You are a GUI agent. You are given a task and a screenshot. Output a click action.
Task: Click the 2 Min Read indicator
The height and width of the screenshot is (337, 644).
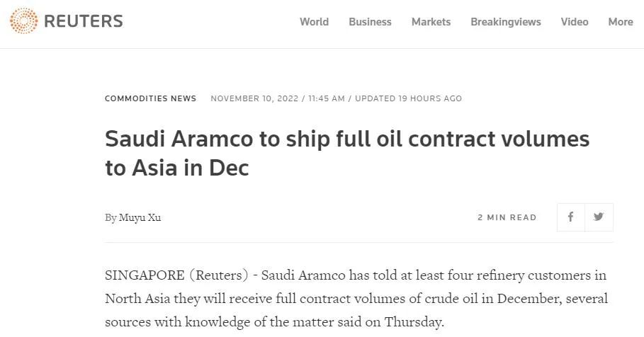[x=507, y=217]
